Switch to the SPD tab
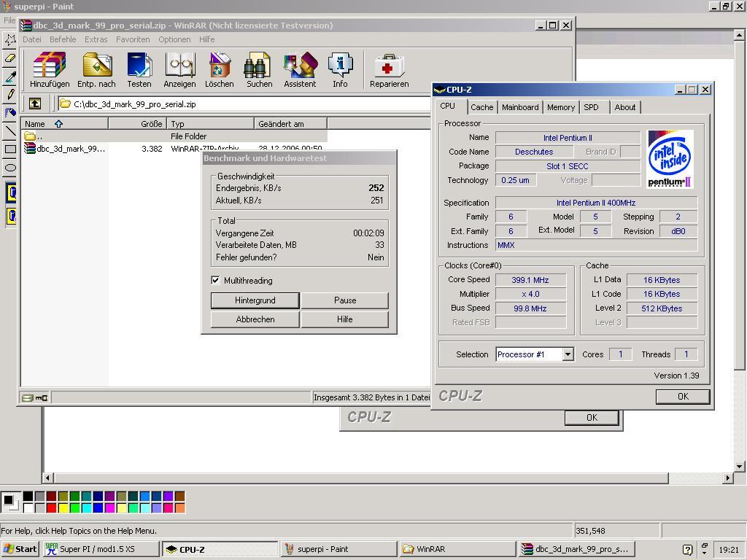Viewport: 747px width, 560px height. pos(591,107)
